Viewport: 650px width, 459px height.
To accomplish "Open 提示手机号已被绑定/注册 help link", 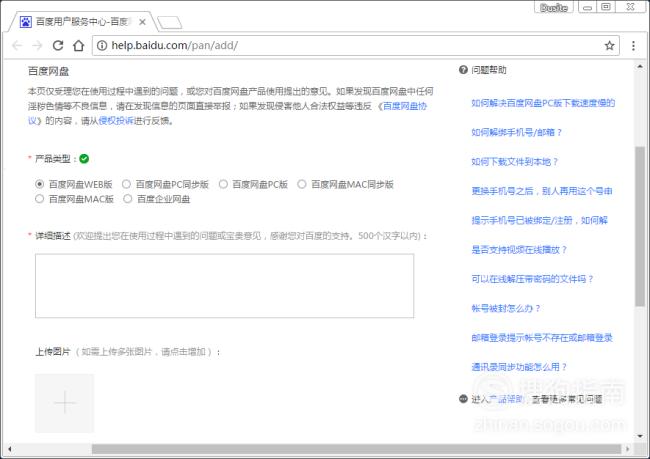I will [540, 221].
